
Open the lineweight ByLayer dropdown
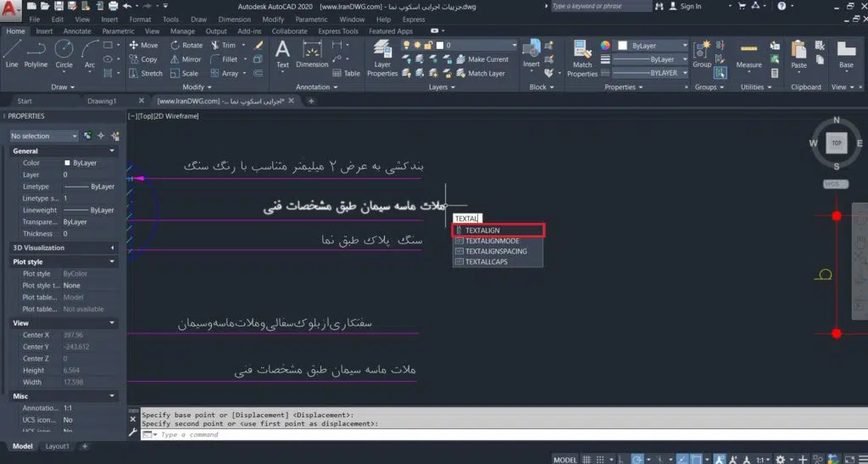point(650,59)
